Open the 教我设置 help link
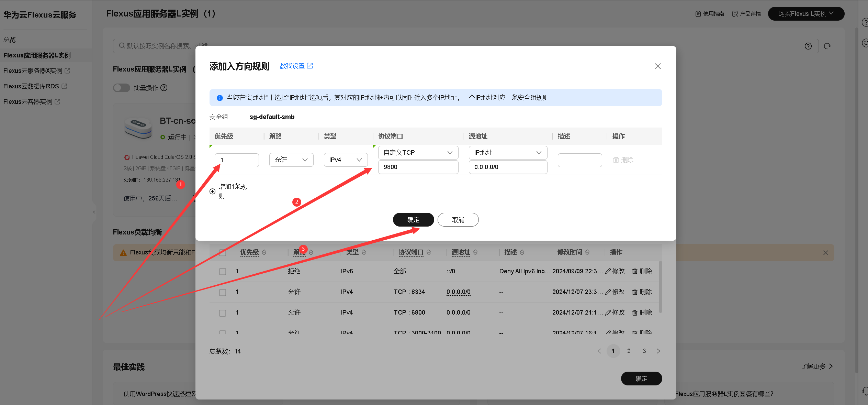This screenshot has width=868, height=405. [x=296, y=66]
